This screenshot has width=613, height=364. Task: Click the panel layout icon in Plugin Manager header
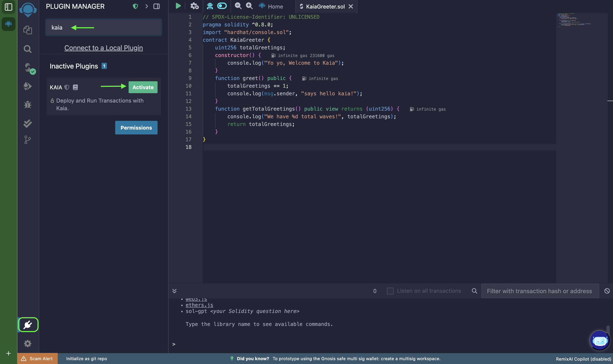157,6
